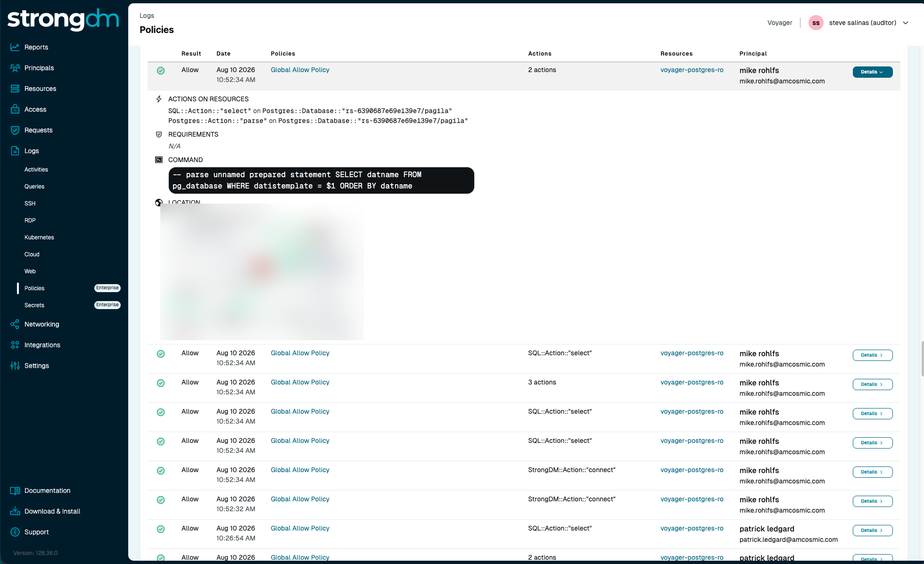
Task: Click the Support info icon
Action: tap(15, 532)
